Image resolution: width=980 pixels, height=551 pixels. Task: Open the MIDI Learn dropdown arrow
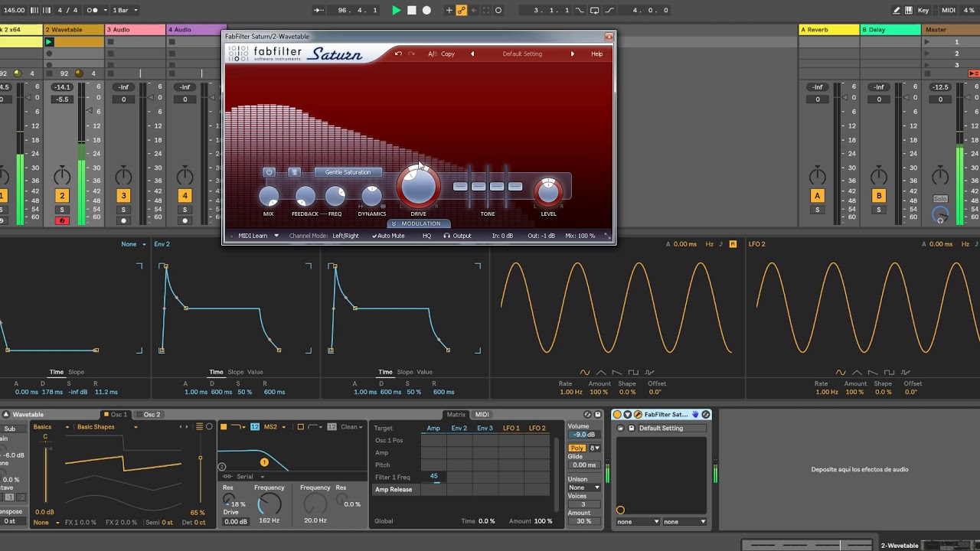click(276, 236)
